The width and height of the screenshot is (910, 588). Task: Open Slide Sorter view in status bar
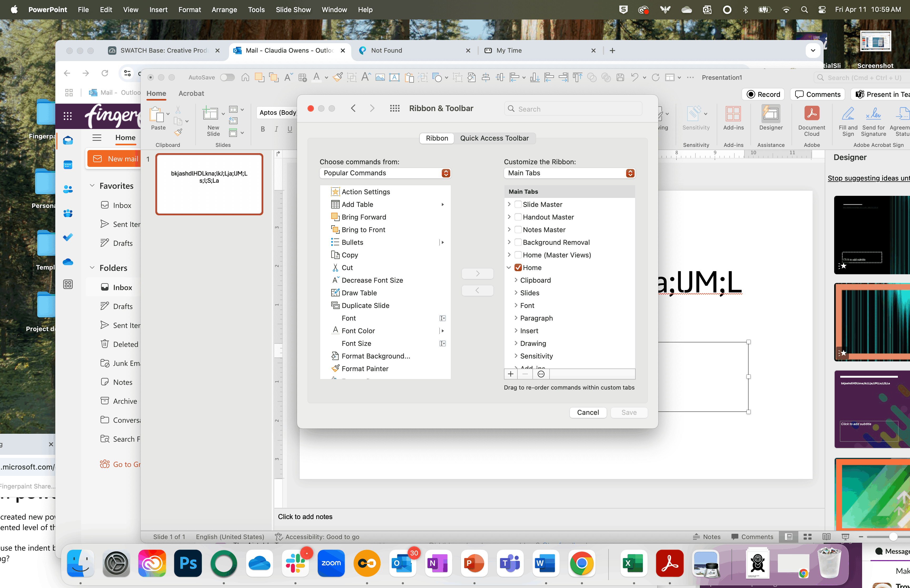click(x=807, y=537)
